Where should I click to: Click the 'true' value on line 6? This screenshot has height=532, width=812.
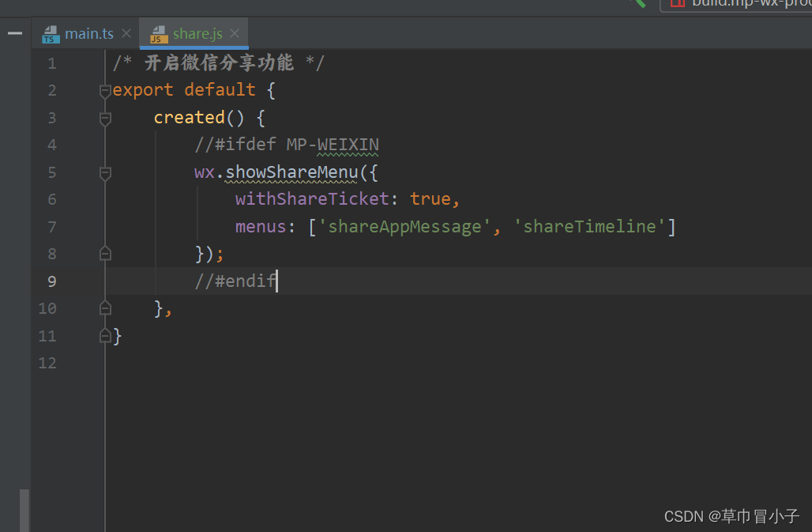430,199
